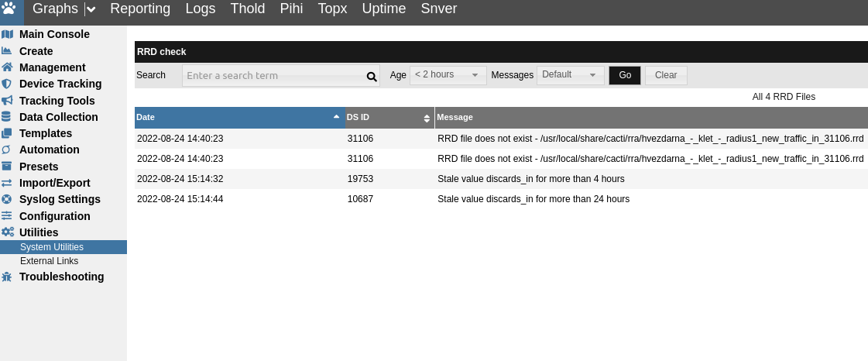This screenshot has width=868, height=361.
Task: Click the Device Tracking shield icon
Action: tap(7, 84)
